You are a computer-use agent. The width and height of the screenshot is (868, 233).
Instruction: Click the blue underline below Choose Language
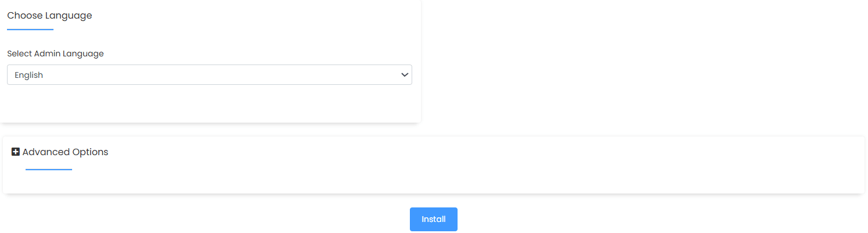pos(30,29)
